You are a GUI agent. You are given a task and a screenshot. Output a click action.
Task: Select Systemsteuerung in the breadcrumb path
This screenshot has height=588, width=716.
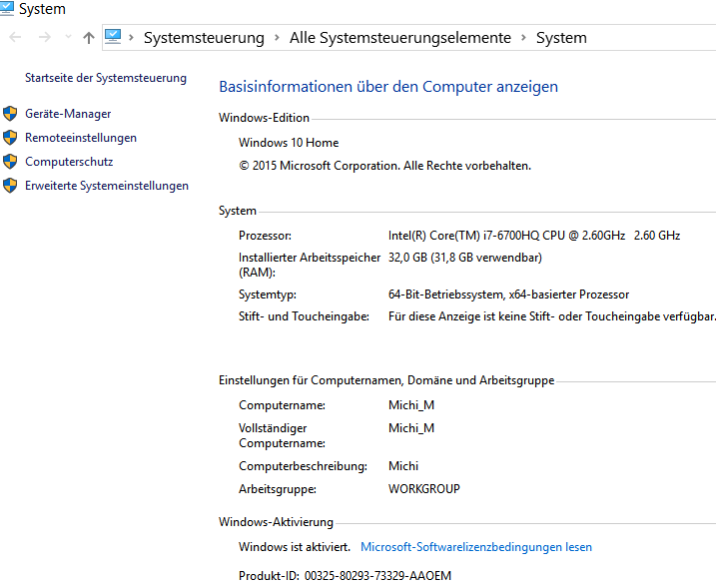(204, 38)
